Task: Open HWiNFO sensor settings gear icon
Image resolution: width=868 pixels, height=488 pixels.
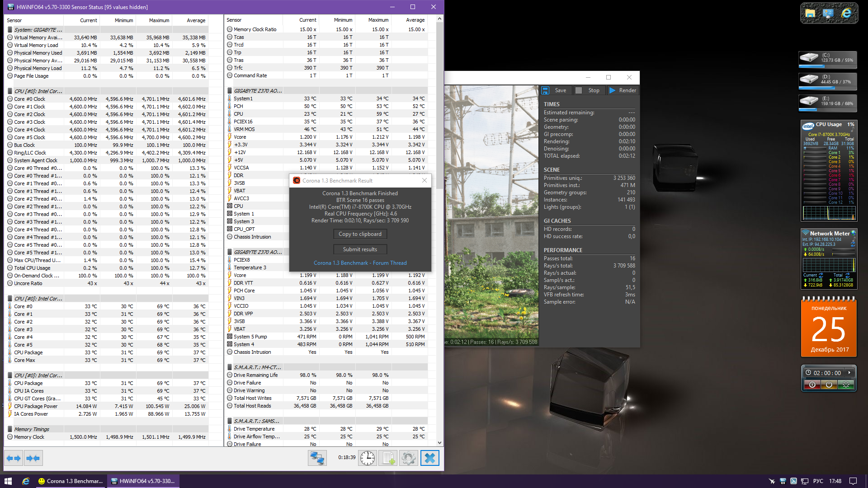Action: 408,458
